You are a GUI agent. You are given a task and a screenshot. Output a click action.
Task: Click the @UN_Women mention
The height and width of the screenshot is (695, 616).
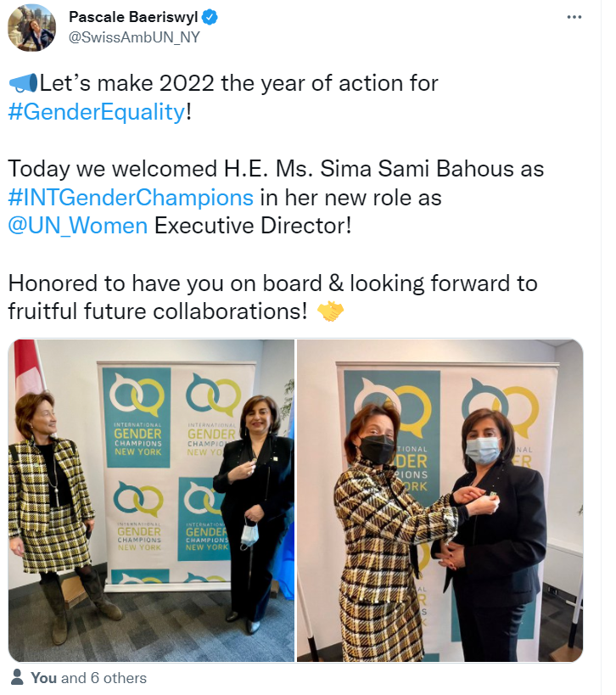[78, 226]
